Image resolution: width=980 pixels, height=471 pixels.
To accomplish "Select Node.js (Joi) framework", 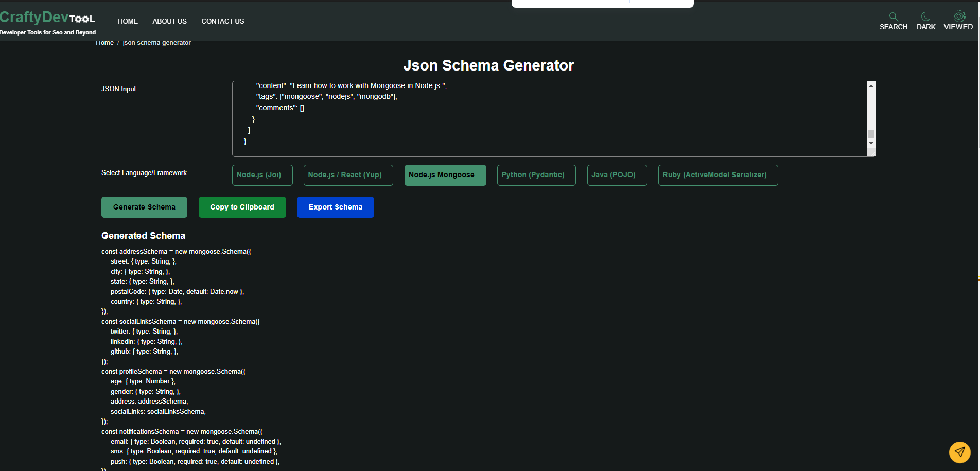I will point(262,175).
